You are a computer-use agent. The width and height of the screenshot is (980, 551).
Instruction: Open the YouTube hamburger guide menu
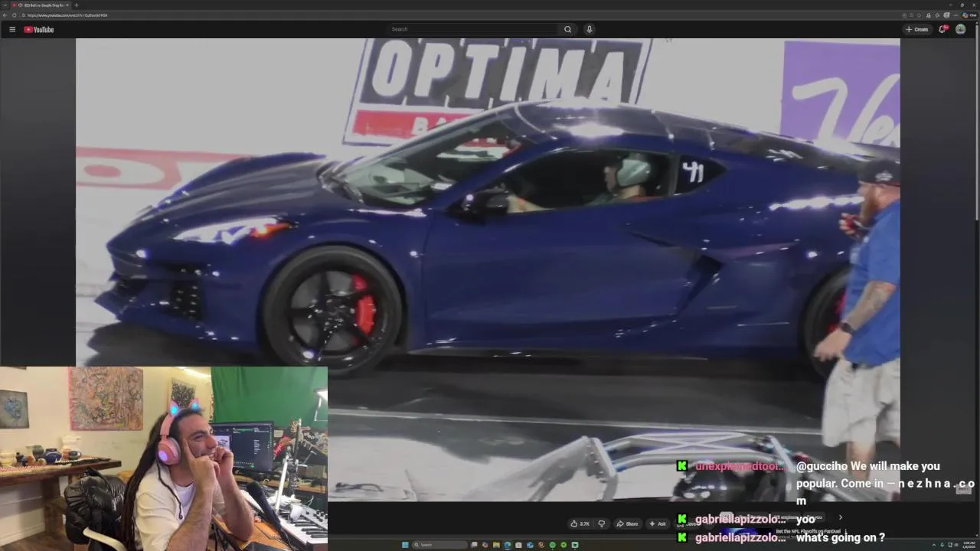point(12,29)
